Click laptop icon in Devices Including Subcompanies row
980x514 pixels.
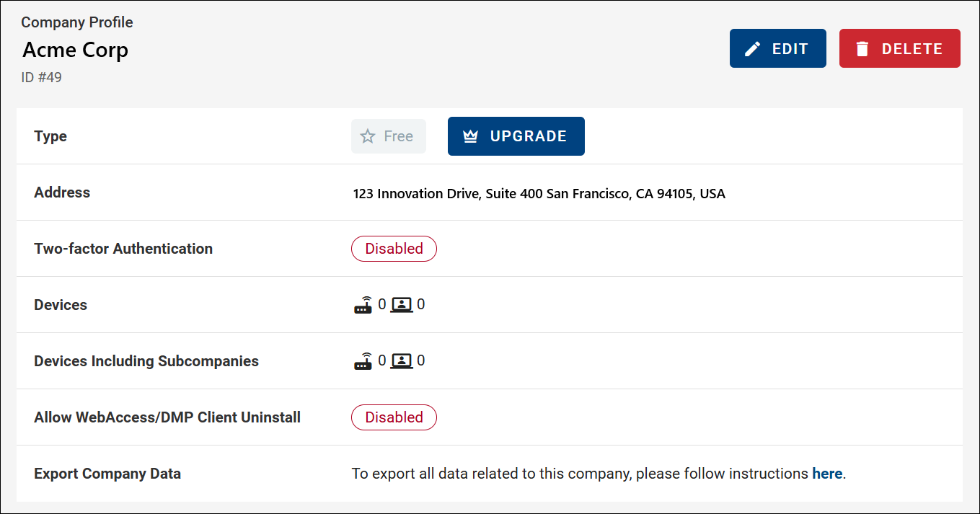coord(402,361)
